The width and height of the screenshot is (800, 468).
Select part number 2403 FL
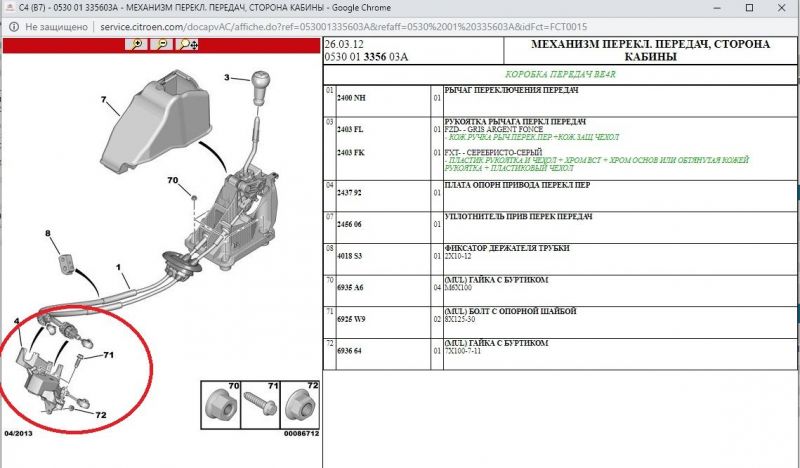[x=351, y=129]
